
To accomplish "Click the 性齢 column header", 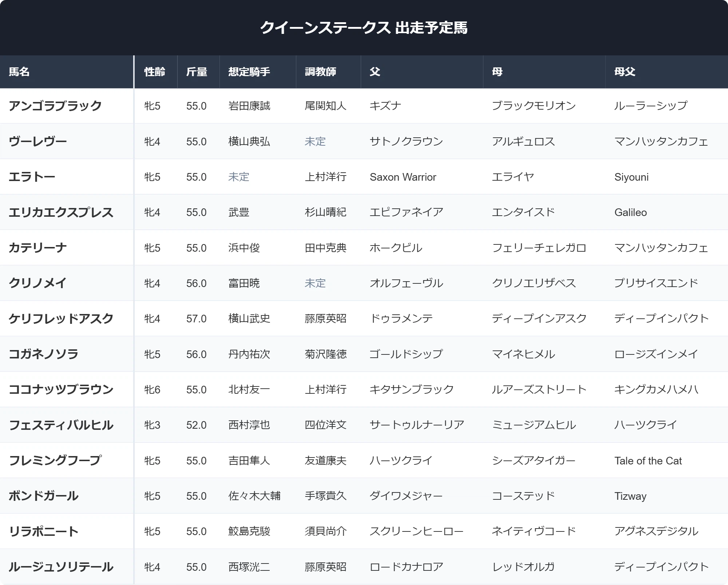I will pyautogui.click(x=155, y=72).
